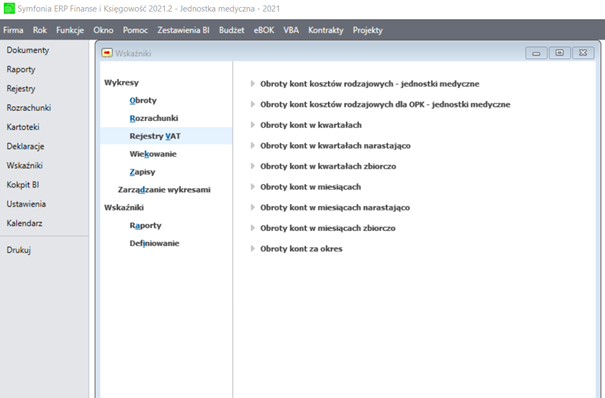Open Kartoteki in the sidebar
The height and width of the screenshot is (398, 605).
pyautogui.click(x=23, y=127)
